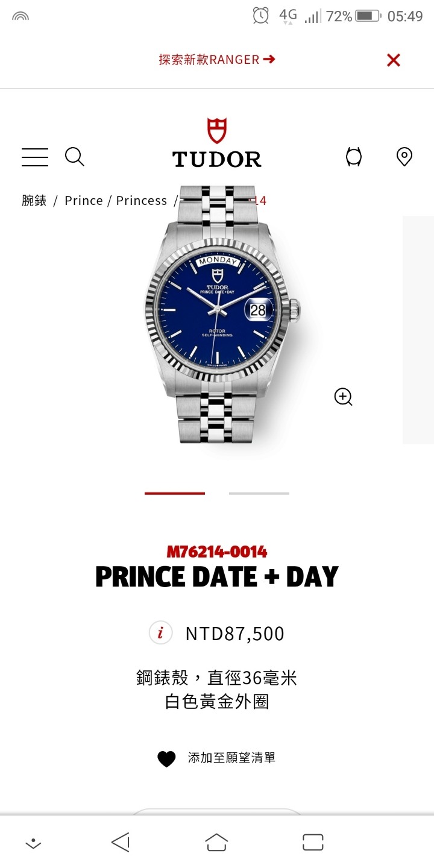Select the 腕錶 breadcrumb
Screen dimensions: 434x868
[34, 201]
